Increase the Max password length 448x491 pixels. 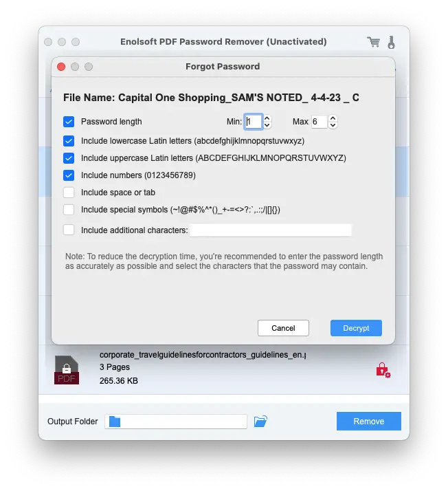click(333, 118)
